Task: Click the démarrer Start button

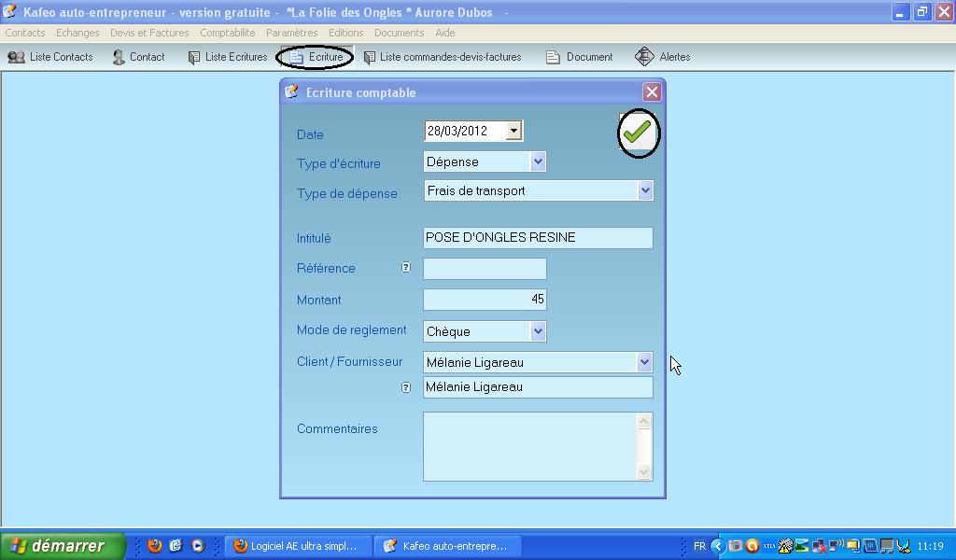Action: click(x=62, y=546)
